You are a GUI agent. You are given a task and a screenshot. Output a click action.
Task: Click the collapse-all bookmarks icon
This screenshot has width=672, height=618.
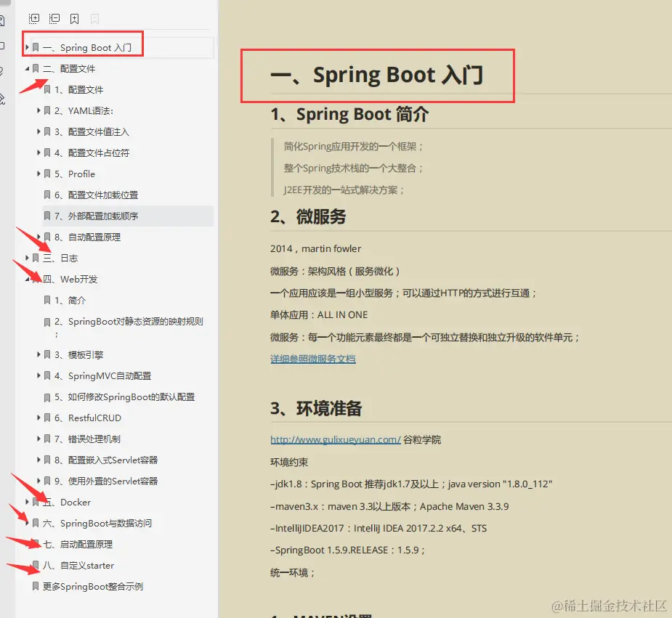[54, 19]
